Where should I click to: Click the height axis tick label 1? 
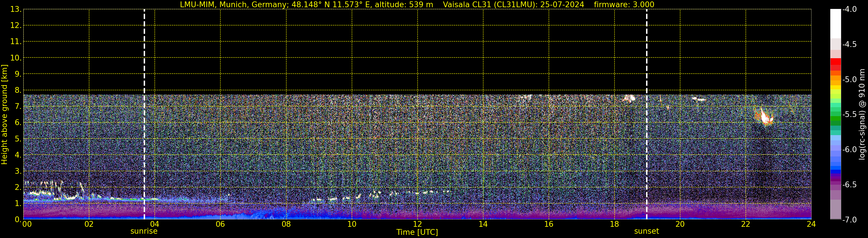(18, 204)
